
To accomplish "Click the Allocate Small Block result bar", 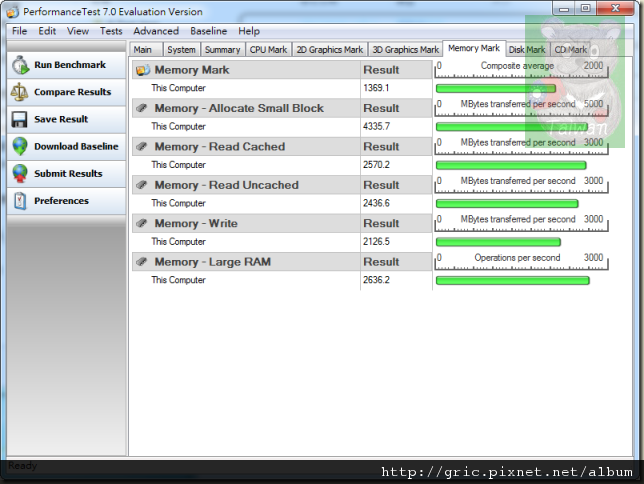I will tap(512, 127).
